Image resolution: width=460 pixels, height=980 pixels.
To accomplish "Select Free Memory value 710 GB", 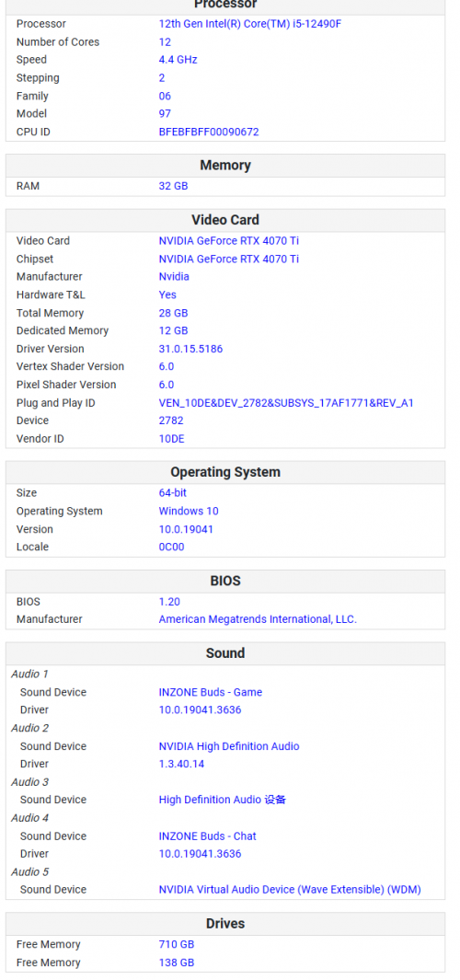I will [x=177, y=944].
